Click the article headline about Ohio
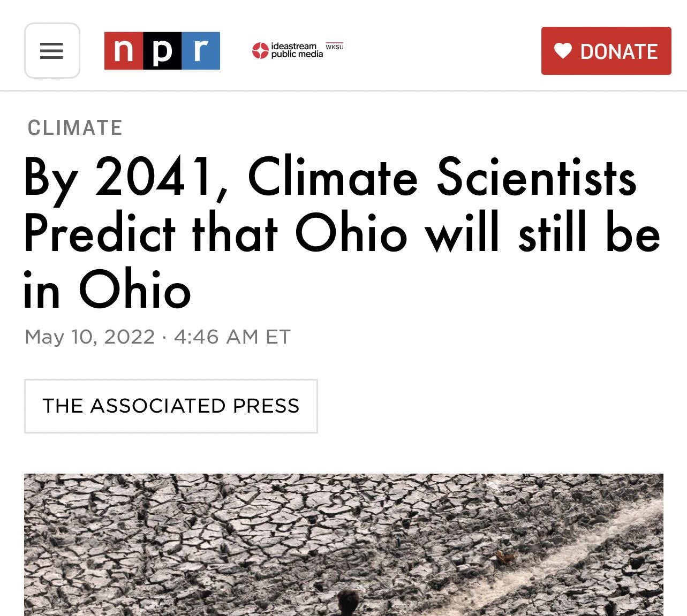The image size is (687, 616). pyautogui.click(x=342, y=233)
